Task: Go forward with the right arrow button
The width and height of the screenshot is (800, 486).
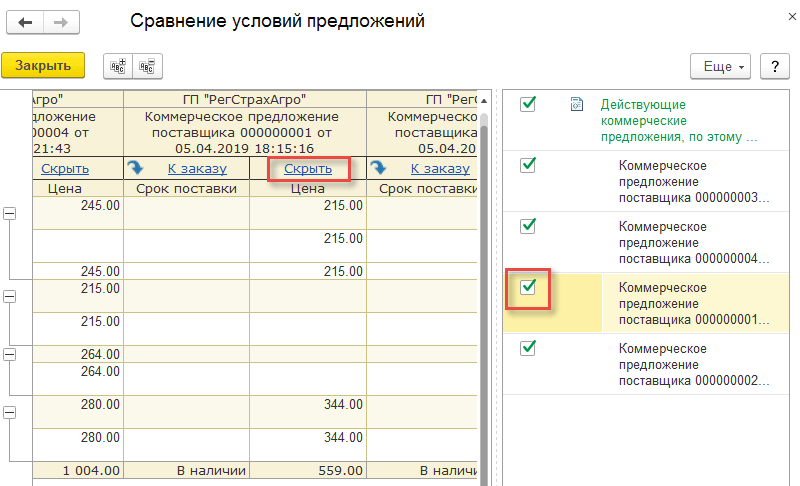Action: point(61,22)
